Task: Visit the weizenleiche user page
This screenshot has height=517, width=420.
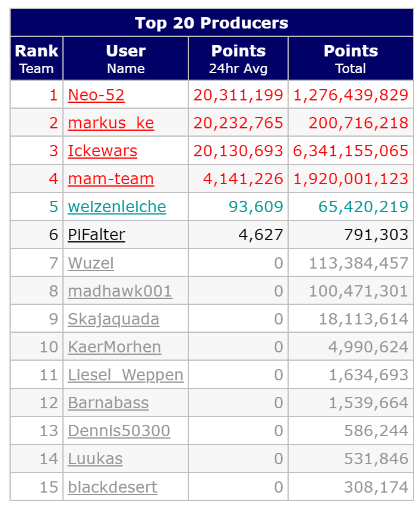Action: (x=117, y=207)
